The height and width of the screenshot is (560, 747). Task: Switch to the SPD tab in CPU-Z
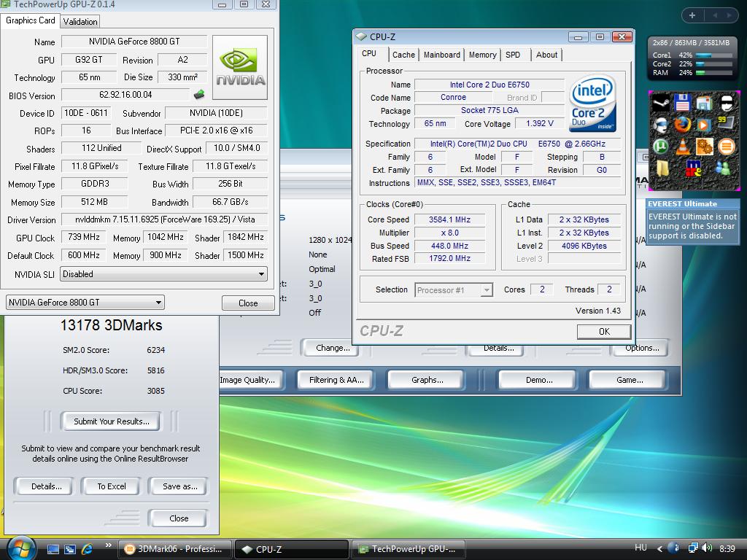tap(513, 55)
